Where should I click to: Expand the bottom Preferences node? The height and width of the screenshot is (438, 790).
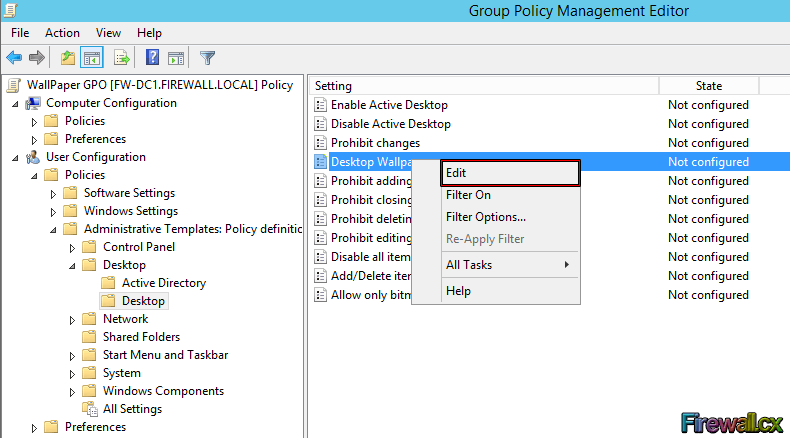tap(34, 428)
